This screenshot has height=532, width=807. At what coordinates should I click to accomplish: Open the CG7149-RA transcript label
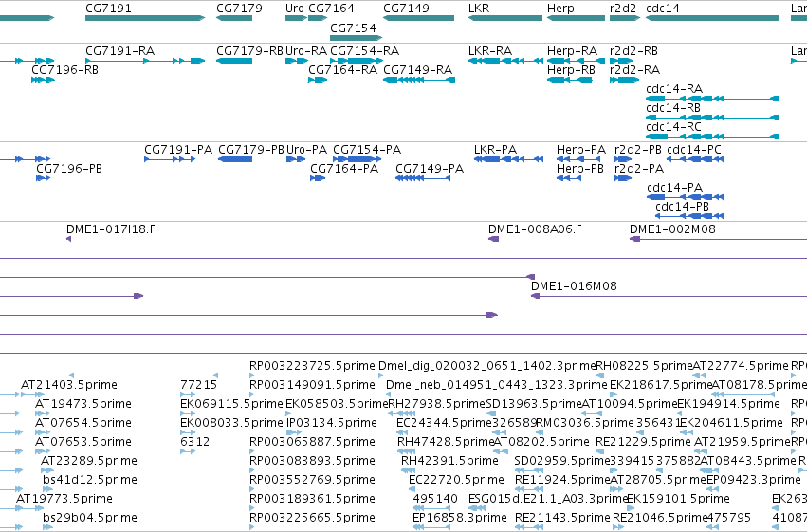coord(418,70)
